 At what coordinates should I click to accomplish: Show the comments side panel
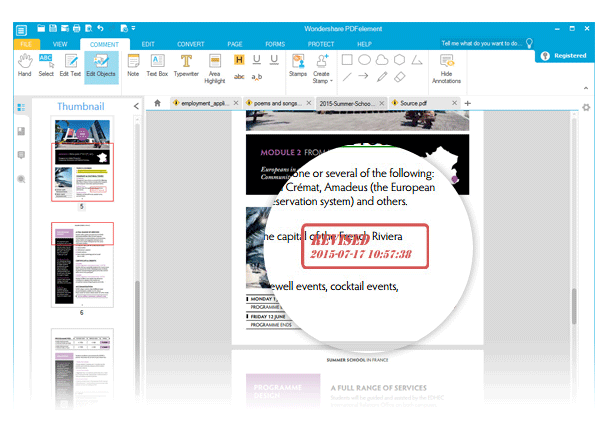coord(21,155)
